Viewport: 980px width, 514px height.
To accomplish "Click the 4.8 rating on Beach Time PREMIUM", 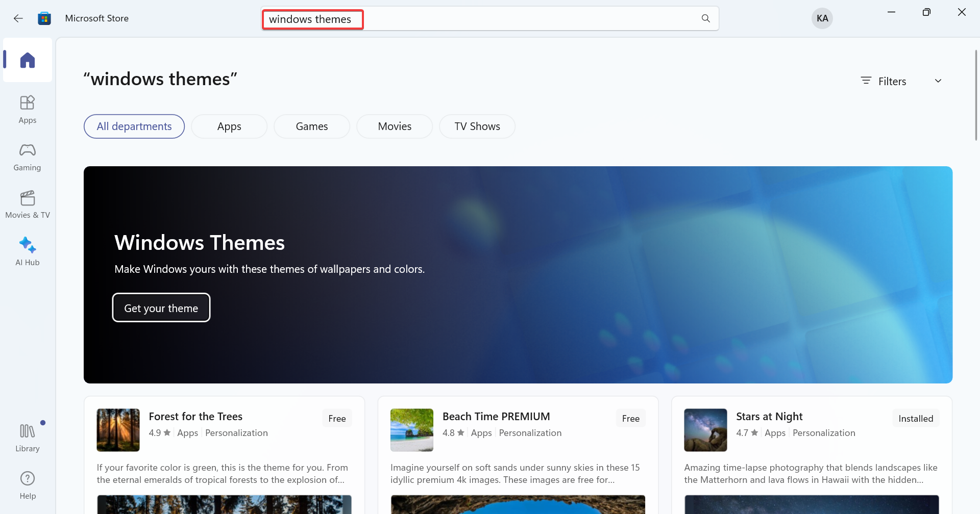I will [453, 433].
